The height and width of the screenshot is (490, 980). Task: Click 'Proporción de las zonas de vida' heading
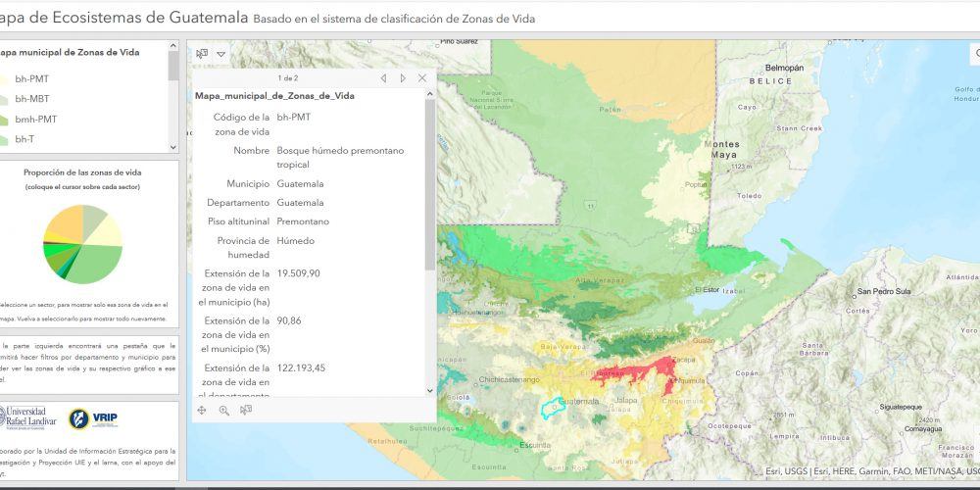(82, 172)
